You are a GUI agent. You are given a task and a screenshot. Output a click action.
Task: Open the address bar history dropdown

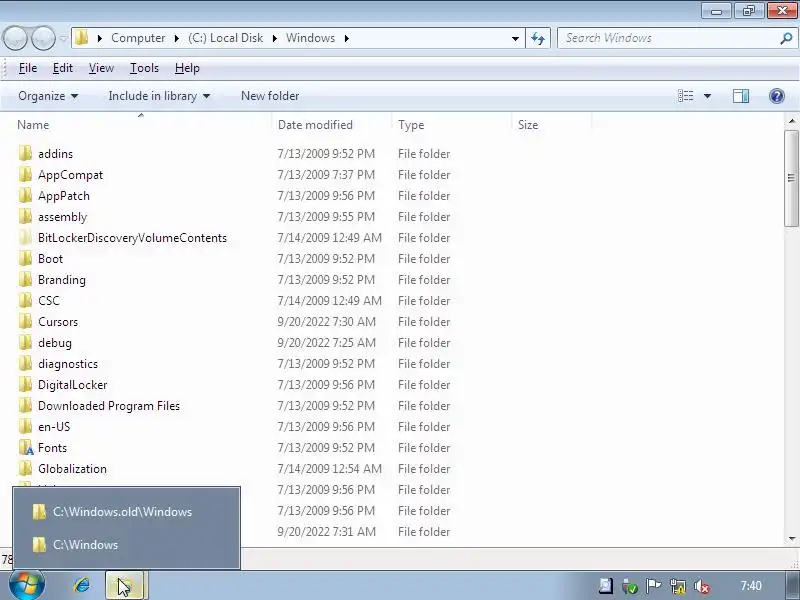(515, 38)
